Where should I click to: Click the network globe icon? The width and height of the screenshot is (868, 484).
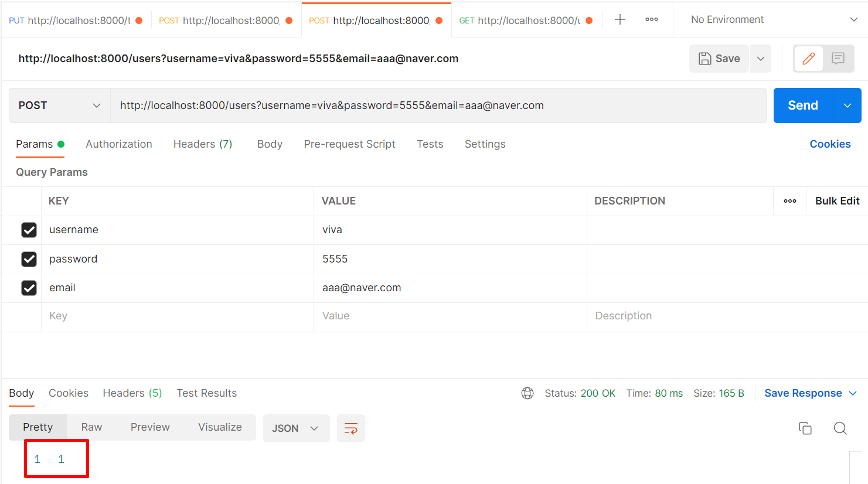[527, 393]
